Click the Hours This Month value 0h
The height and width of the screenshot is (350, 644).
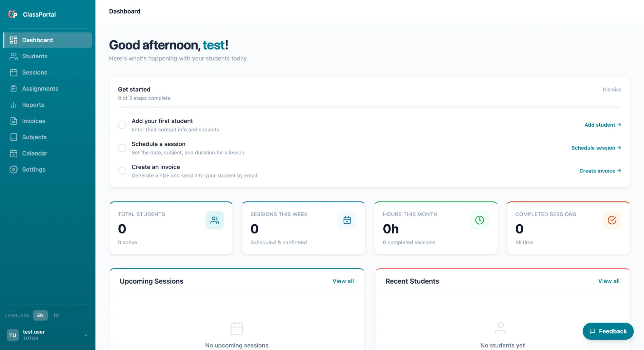[x=391, y=229]
